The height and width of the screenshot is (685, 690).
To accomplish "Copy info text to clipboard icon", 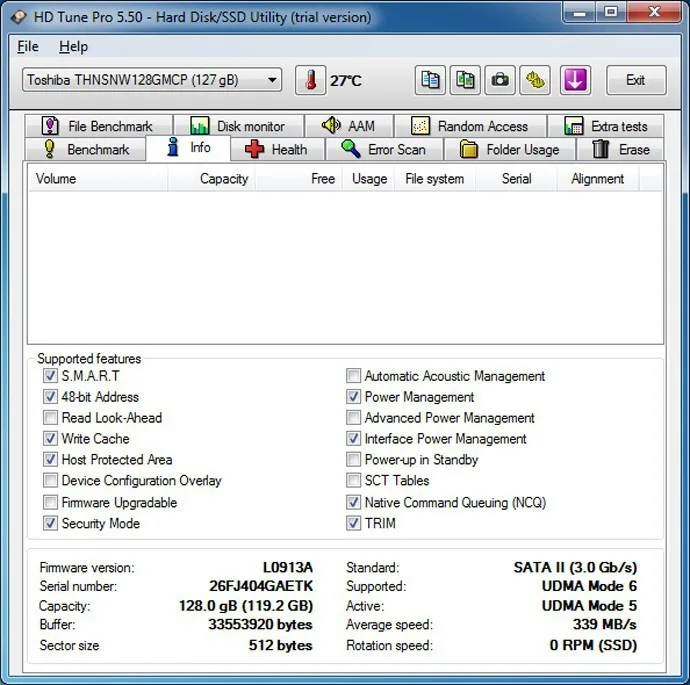I will [x=430, y=80].
